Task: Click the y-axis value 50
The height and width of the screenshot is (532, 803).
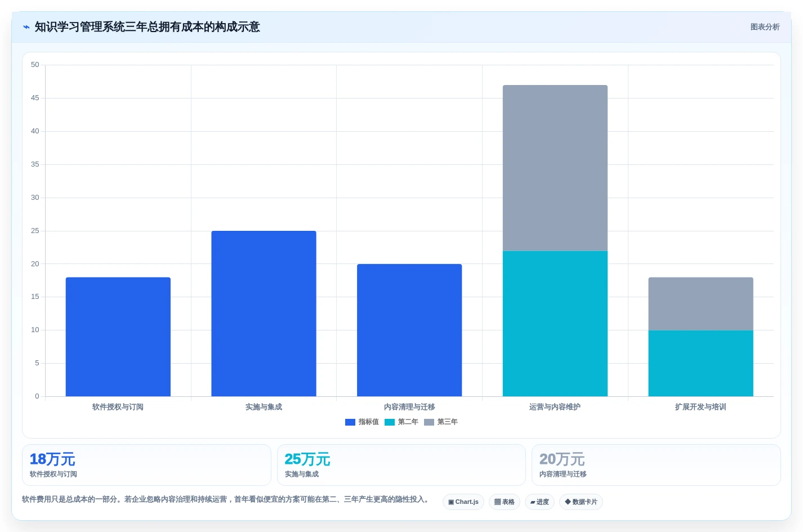Action: click(x=35, y=65)
